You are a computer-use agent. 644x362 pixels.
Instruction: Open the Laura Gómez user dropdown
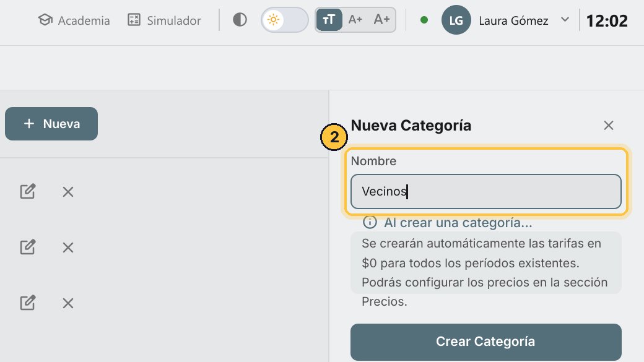[565, 19]
